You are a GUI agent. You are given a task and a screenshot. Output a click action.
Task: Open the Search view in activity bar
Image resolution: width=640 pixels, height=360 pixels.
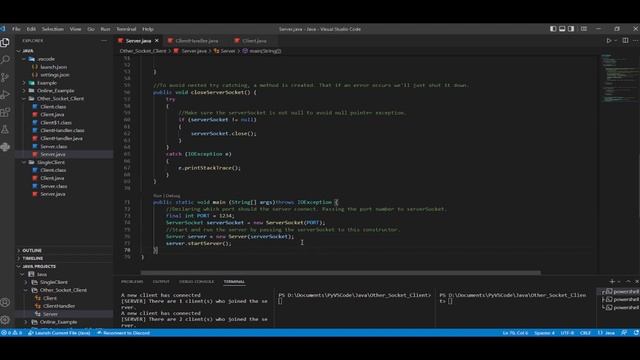coord(5,60)
